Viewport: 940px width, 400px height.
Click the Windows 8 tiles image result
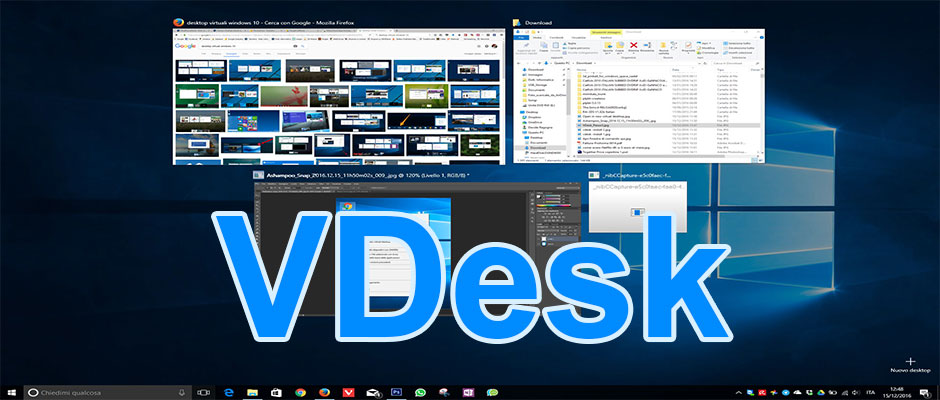point(254,121)
